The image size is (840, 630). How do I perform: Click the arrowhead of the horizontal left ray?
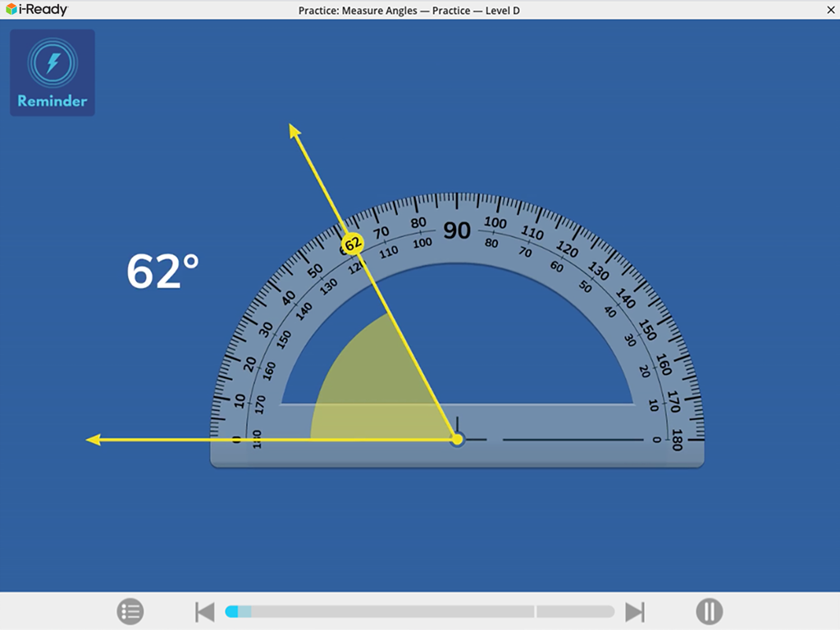click(x=94, y=440)
